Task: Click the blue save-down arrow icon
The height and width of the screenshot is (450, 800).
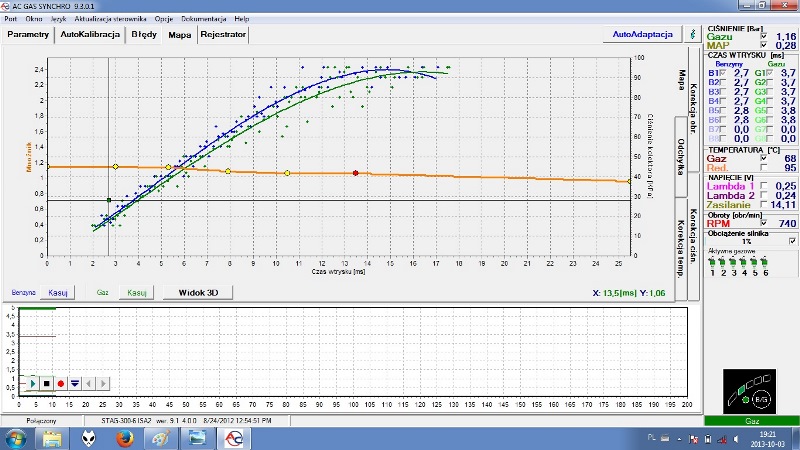Action: [75, 383]
